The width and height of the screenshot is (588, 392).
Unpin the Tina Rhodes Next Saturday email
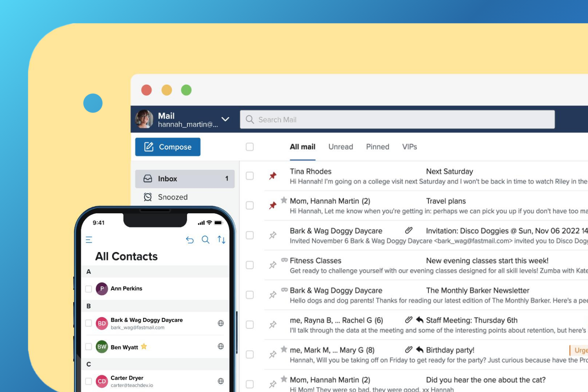[273, 176]
